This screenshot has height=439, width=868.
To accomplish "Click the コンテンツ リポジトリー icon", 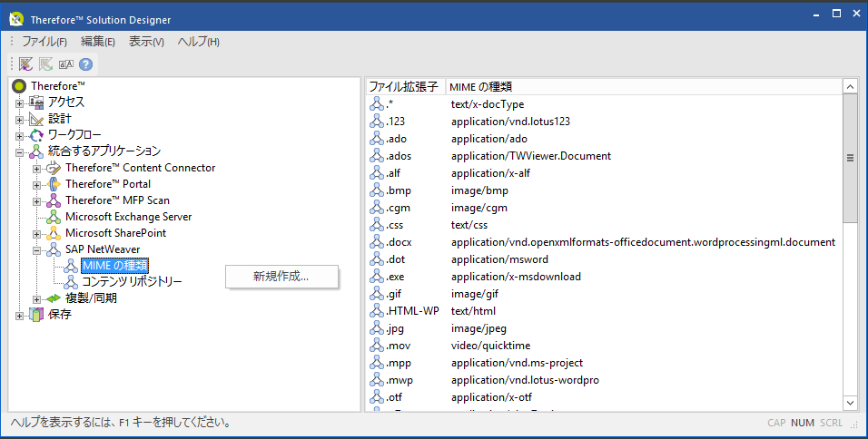I will click(71, 282).
